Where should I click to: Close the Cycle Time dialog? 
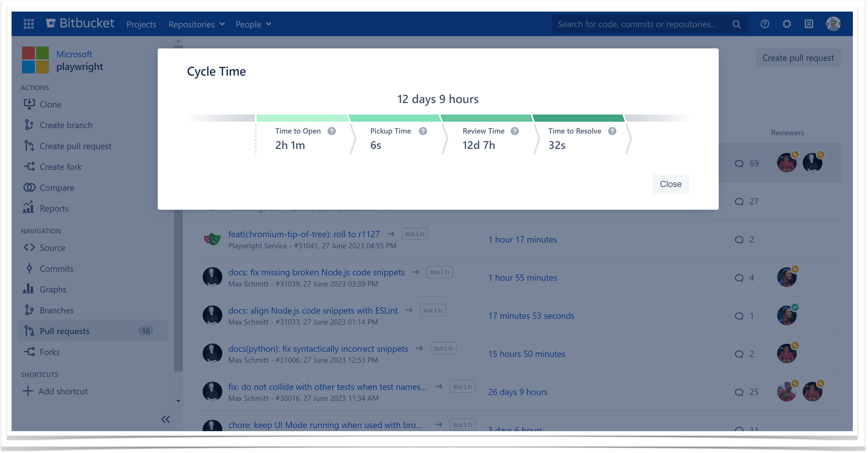point(670,184)
